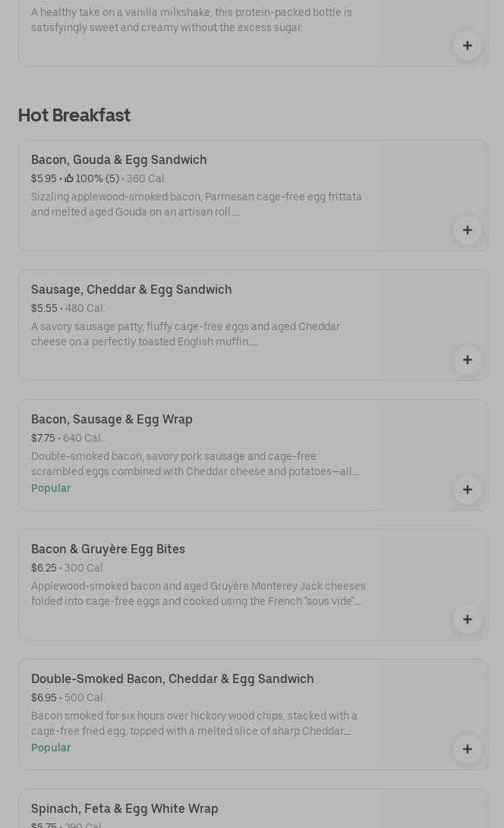Add the vanilla protein shake to cart
Screen dimensions: 504x828
[x=468, y=46]
